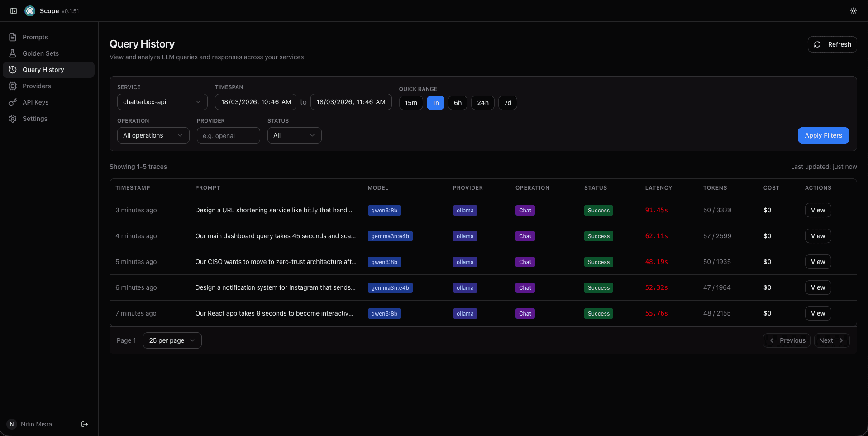Navigate to the Settings section
This screenshot has height=436, width=868.
pyautogui.click(x=34, y=118)
